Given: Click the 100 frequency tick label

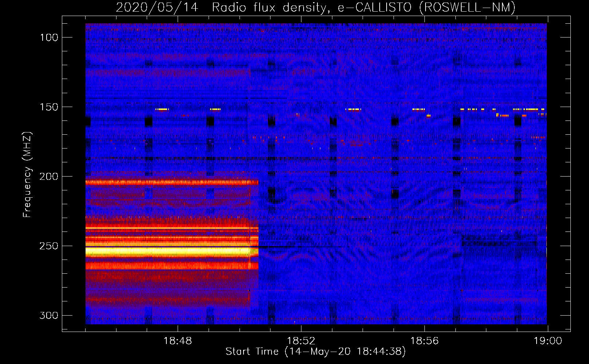Looking at the screenshot, I should [x=49, y=37].
